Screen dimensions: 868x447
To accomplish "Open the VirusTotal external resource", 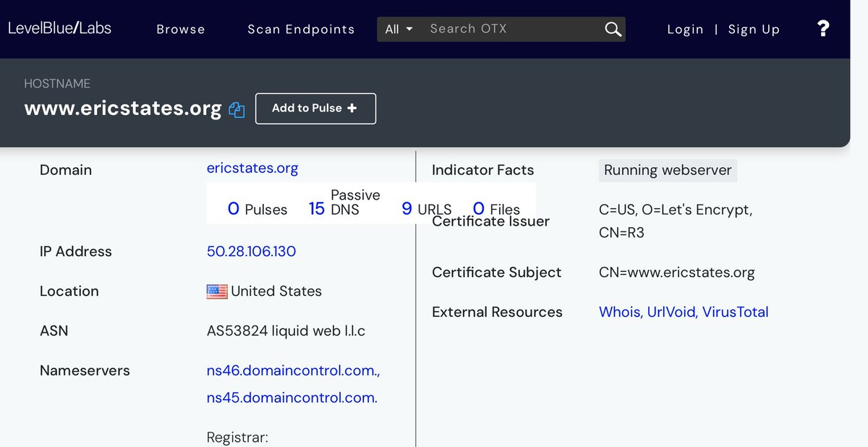I will [736, 312].
